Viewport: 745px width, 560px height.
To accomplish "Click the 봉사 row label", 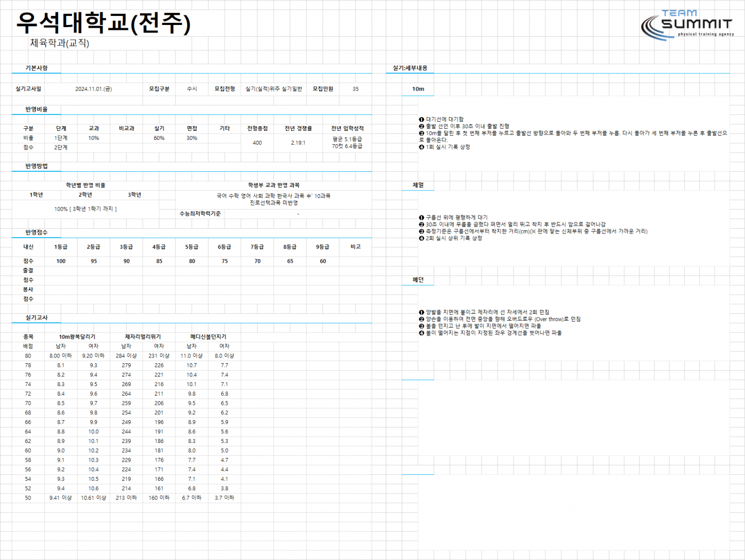I will (28, 290).
